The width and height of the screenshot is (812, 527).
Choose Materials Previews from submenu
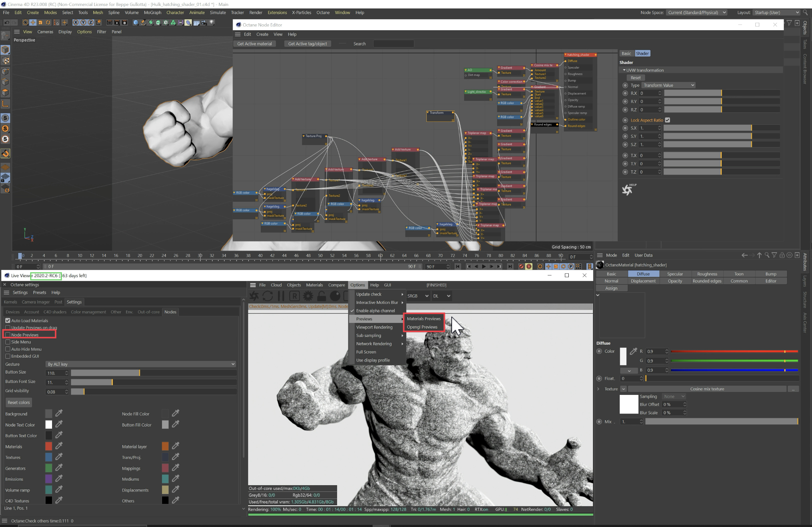pyautogui.click(x=424, y=319)
